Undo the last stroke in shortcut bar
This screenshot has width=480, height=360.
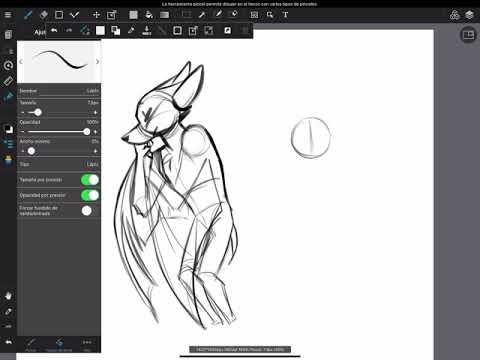point(54,31)
